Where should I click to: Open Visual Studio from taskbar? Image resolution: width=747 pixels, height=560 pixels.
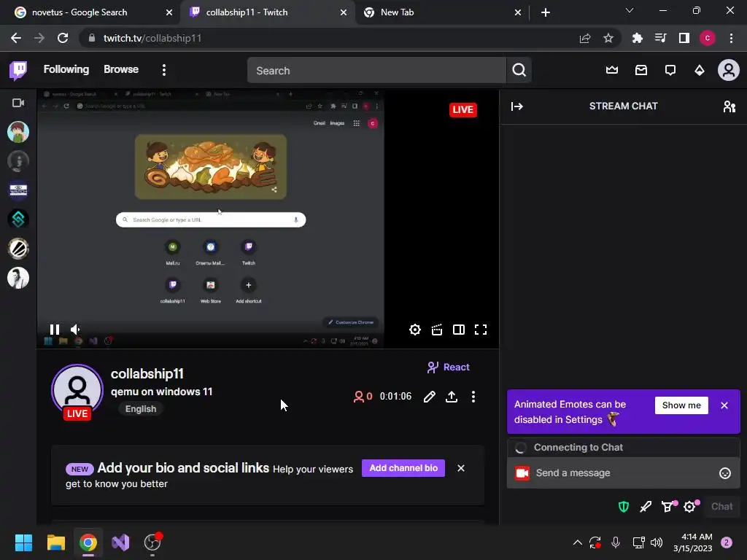(x=120, y=542)
